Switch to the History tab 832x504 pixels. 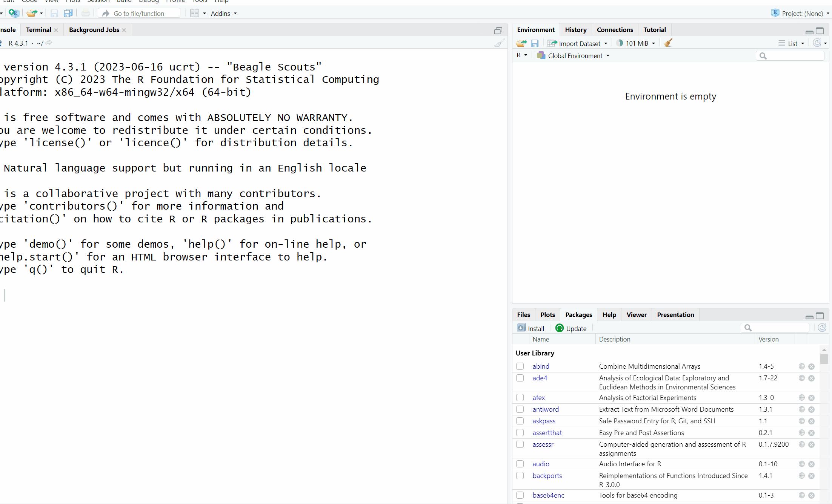(574, 29)
